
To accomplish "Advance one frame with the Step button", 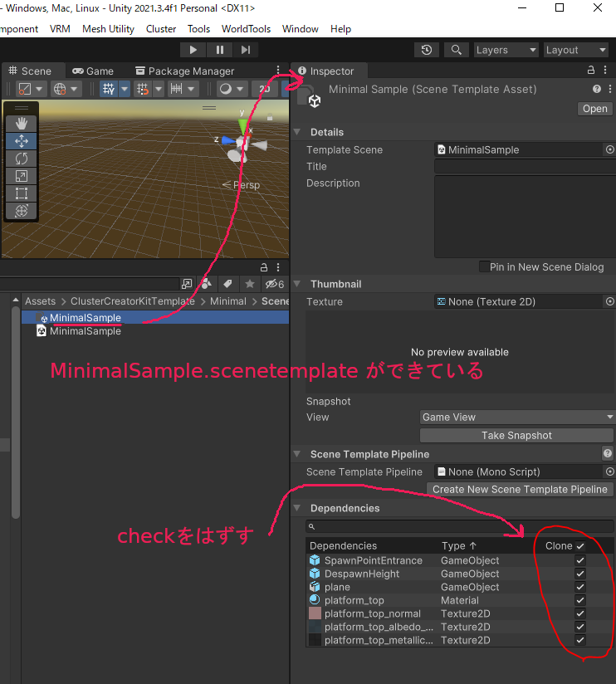I will click(x=246, y=50).
